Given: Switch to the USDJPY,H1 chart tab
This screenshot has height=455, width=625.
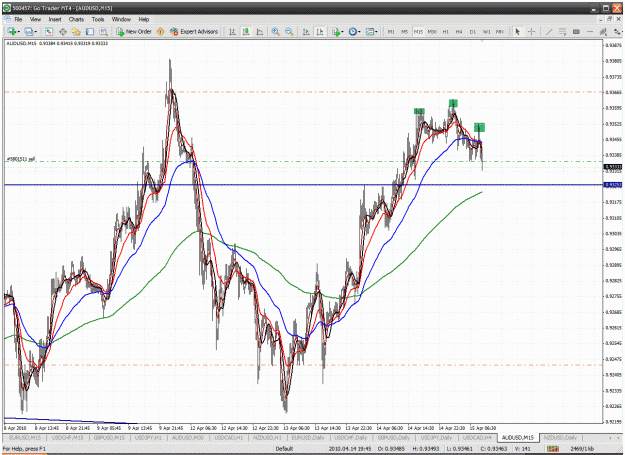Looking at the screenshot, I should tap(148, 438).
